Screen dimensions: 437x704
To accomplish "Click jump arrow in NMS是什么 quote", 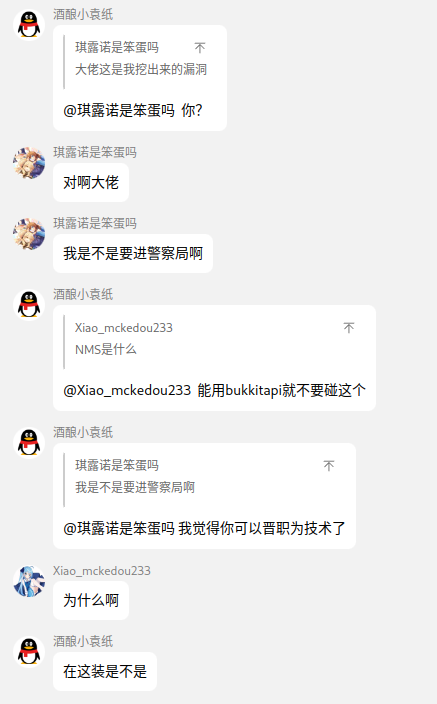I will (x=349, y=328).
